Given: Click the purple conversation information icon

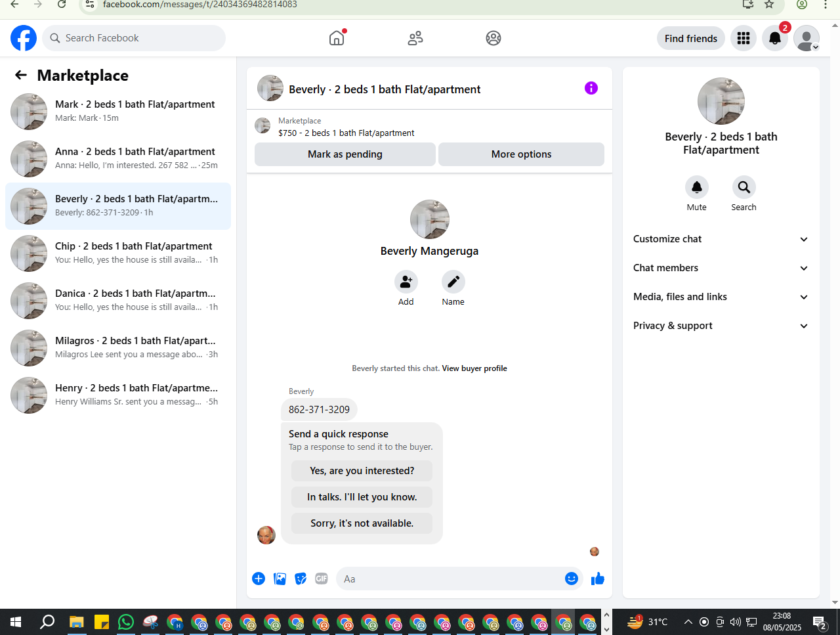Looking at the screenshot, I should pos(591,88).
